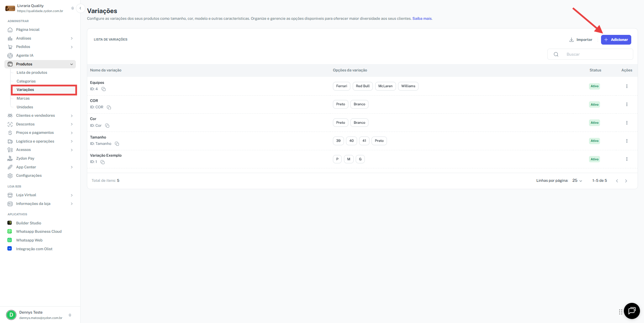Click the 39 option chip in Tamanho

(338, 141)
